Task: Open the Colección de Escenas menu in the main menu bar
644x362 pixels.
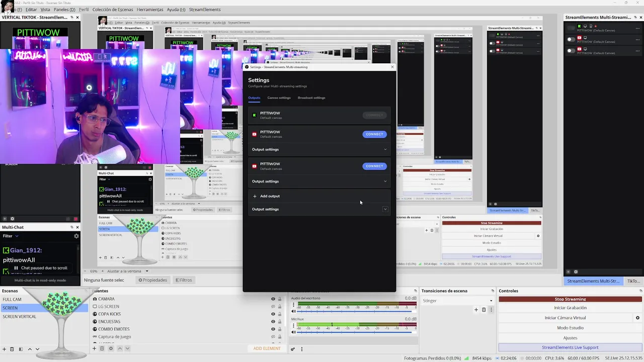Action: tap(113, 10)
